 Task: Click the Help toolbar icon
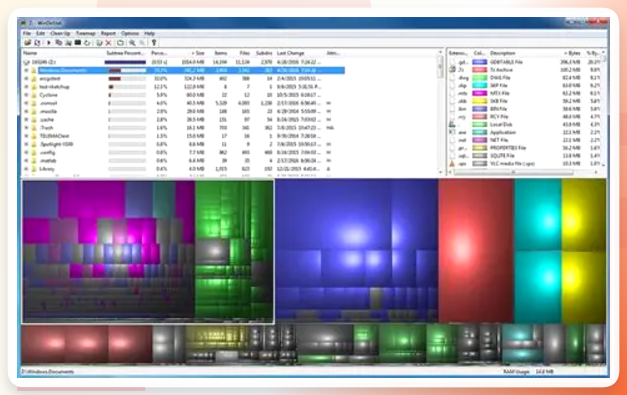pos(154,43)
